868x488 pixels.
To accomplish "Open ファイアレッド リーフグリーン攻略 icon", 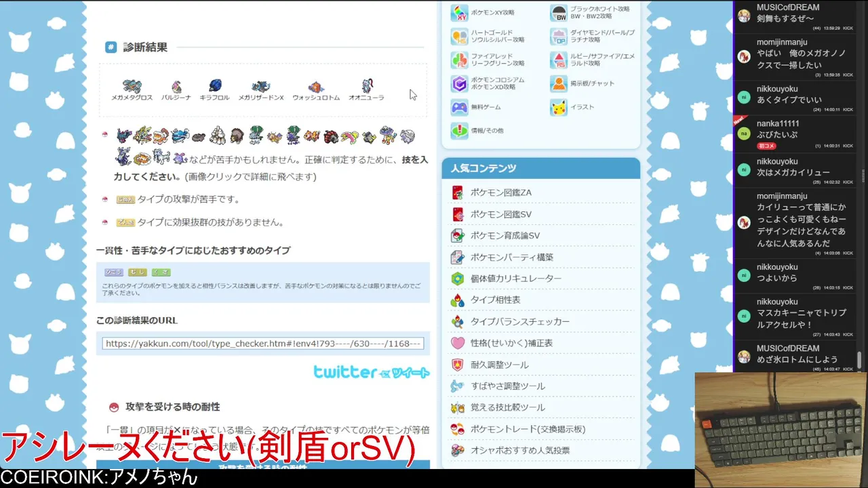I will click(460, 60).
